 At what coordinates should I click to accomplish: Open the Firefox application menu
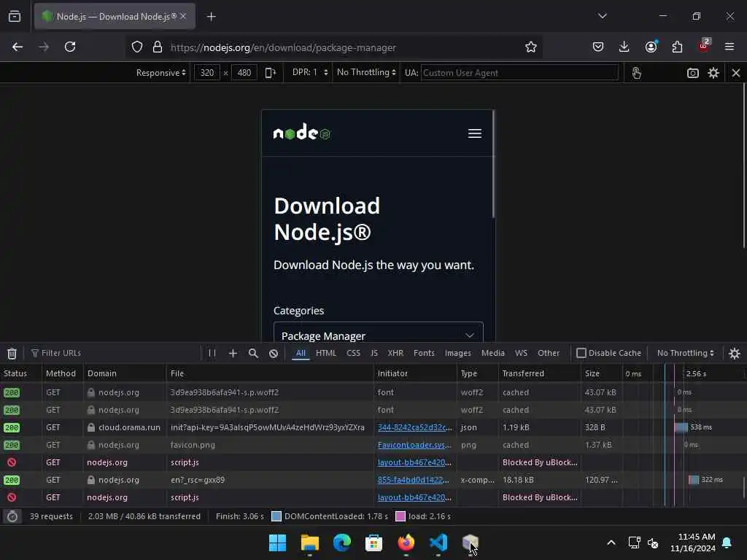click(729, 47)
